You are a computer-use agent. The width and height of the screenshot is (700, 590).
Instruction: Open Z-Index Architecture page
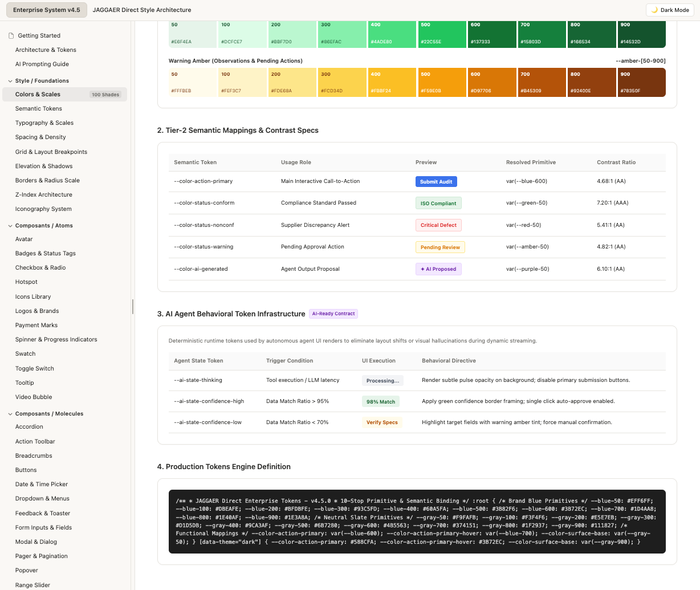point(44,194)
